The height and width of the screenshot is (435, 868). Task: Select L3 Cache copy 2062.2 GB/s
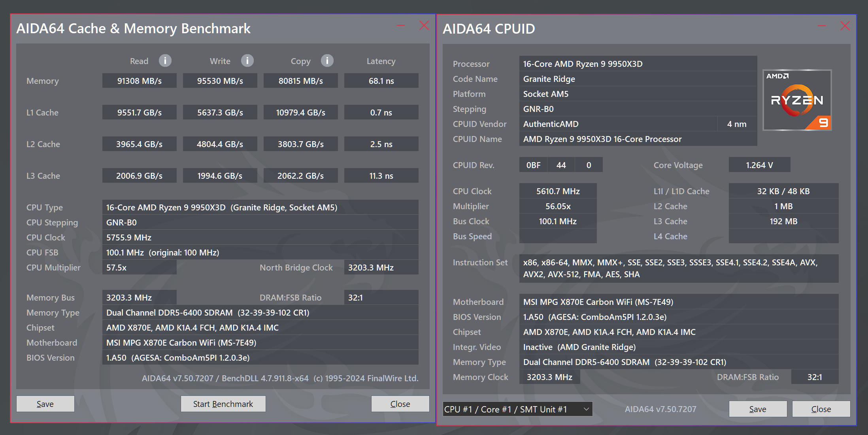pyautogui.click(x=300, y=176)
